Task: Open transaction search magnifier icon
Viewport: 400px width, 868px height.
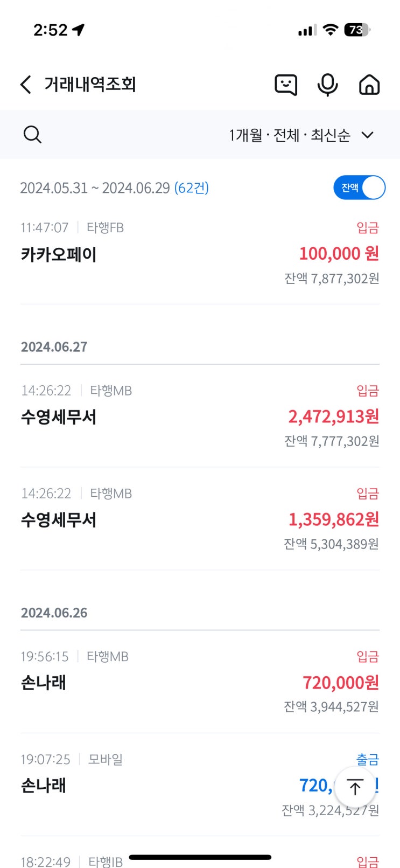Action: pos(32,135)
